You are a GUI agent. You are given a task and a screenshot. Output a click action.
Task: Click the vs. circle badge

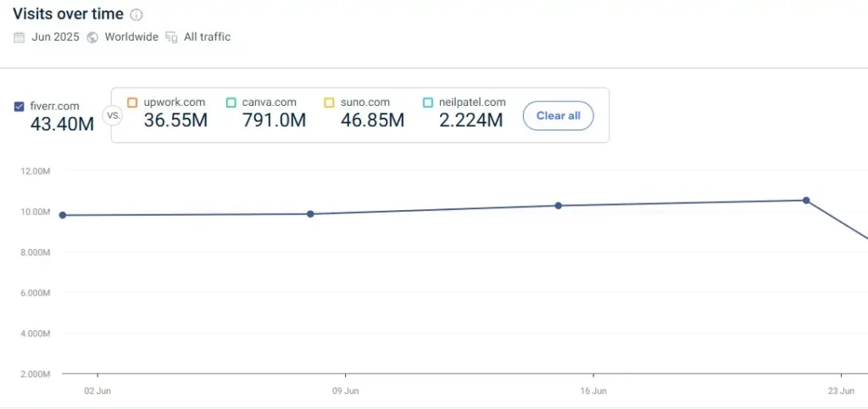click(113, 115)
